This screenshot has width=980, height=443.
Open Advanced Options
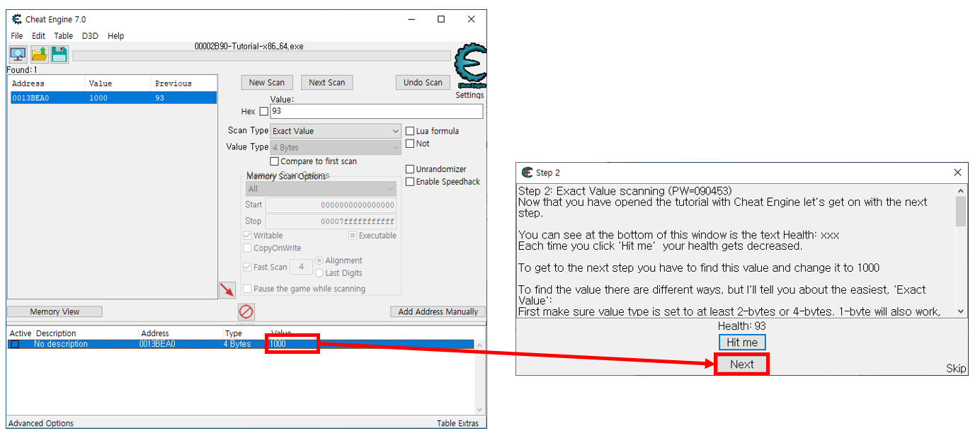(40, 423)
